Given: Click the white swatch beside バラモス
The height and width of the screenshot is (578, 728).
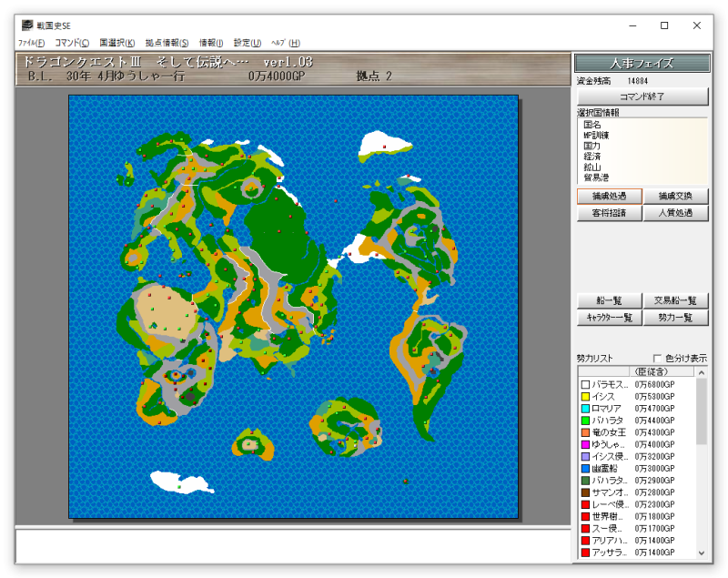Looking at the screenshot, I should 585,385.
